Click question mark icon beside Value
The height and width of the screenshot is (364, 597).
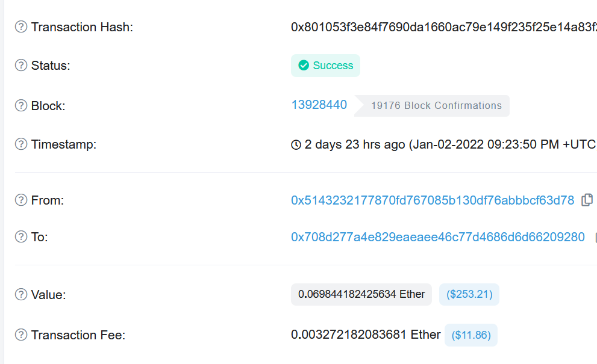(x=21, y=294)
